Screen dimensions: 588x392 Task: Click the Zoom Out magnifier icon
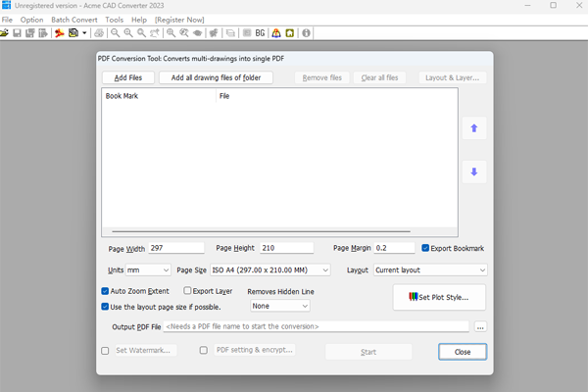click(x=115, y=33)
